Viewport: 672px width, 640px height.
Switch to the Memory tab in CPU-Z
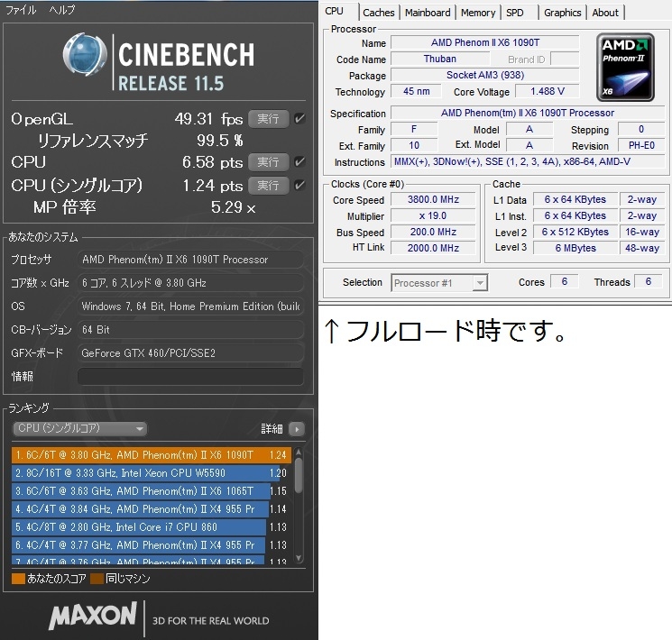coord(478,13)
